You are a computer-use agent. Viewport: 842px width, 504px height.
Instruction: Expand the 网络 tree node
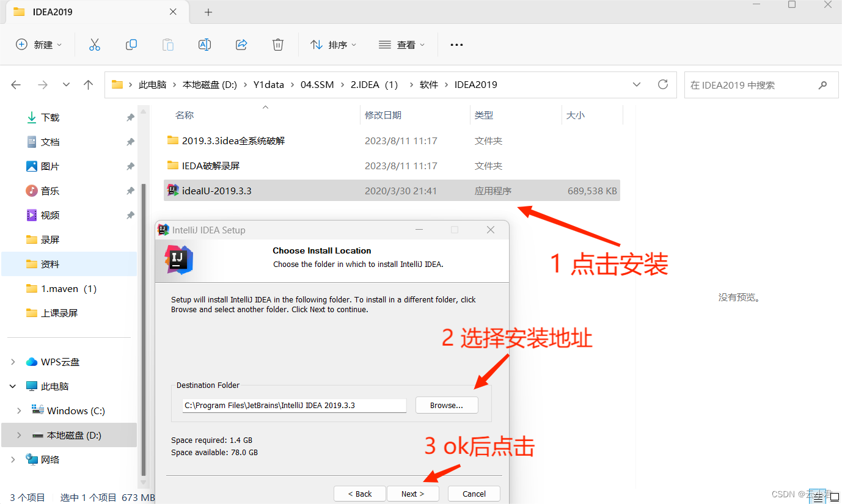coord(13,459)
